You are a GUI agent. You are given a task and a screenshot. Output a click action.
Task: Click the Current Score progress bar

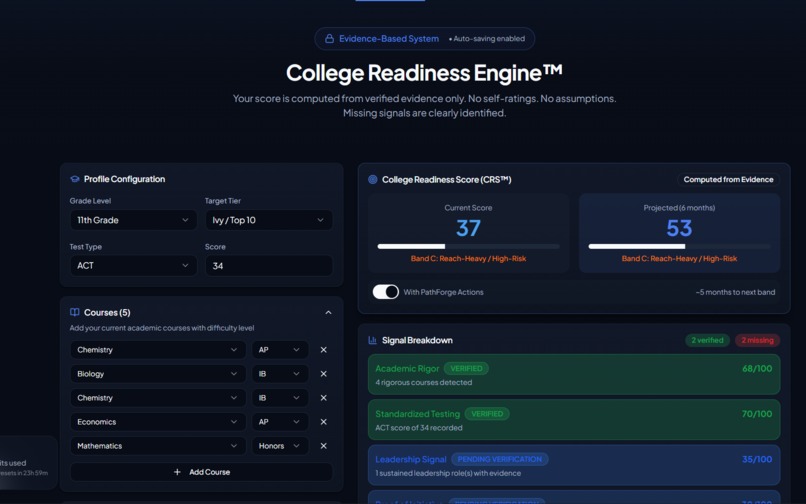468,246
